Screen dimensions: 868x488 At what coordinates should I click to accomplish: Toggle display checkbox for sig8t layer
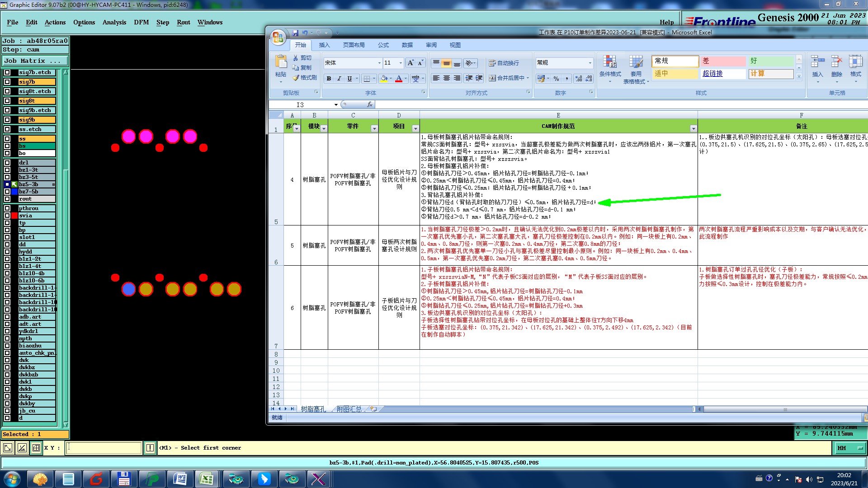7,101
